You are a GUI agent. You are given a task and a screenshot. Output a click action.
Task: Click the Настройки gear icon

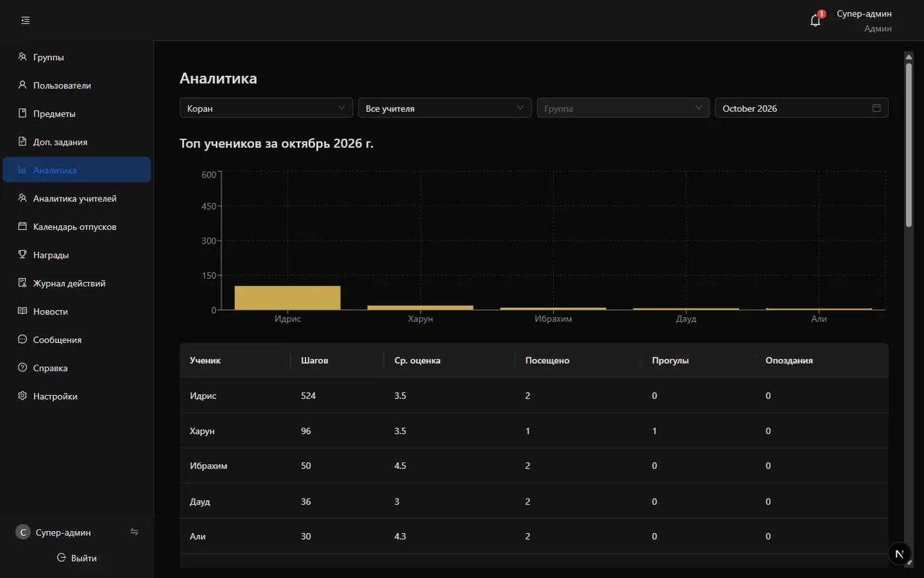[22, 396]
